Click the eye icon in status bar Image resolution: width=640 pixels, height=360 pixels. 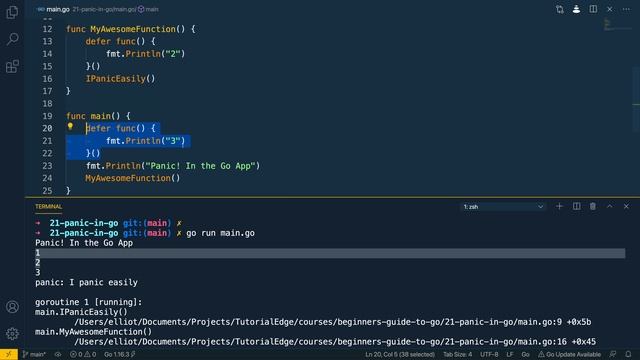58,354
